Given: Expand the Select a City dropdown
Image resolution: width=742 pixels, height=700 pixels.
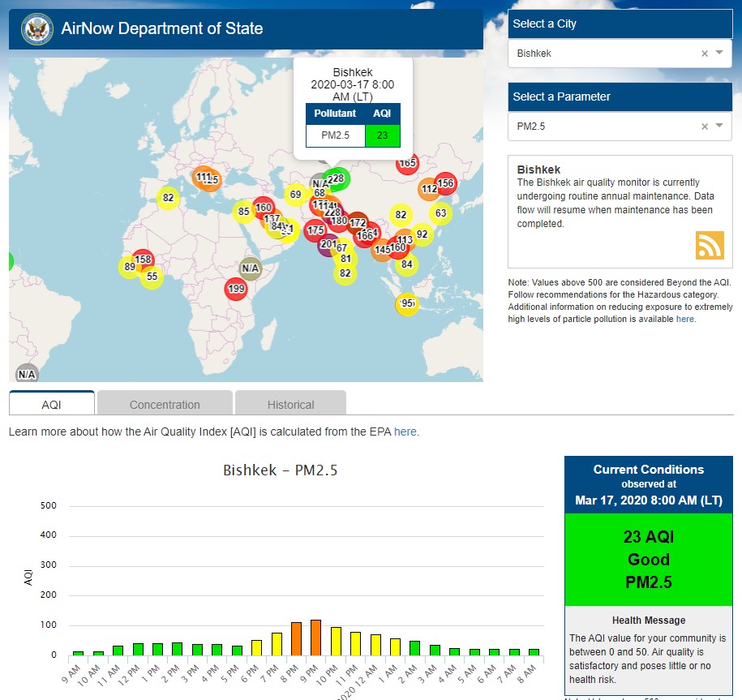Looking at the screenshot, I should (x=719, y=54).
